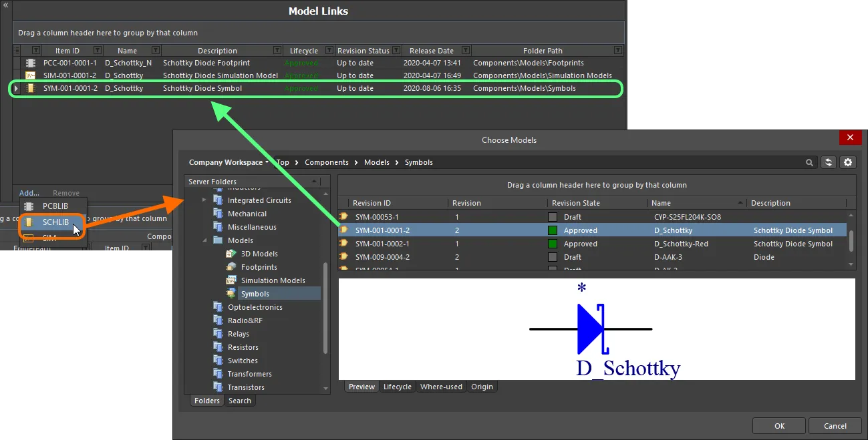868x440 pixels.
Task: Open the settings gear in Choose Models dialog
Action: 847,162
